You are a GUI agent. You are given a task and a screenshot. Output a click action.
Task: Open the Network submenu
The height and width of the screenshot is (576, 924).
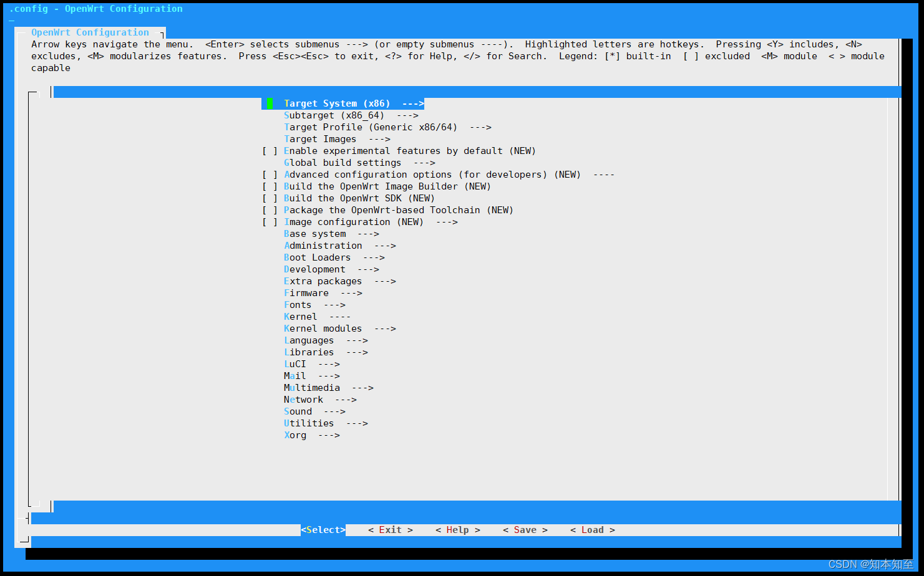point(320,400)
